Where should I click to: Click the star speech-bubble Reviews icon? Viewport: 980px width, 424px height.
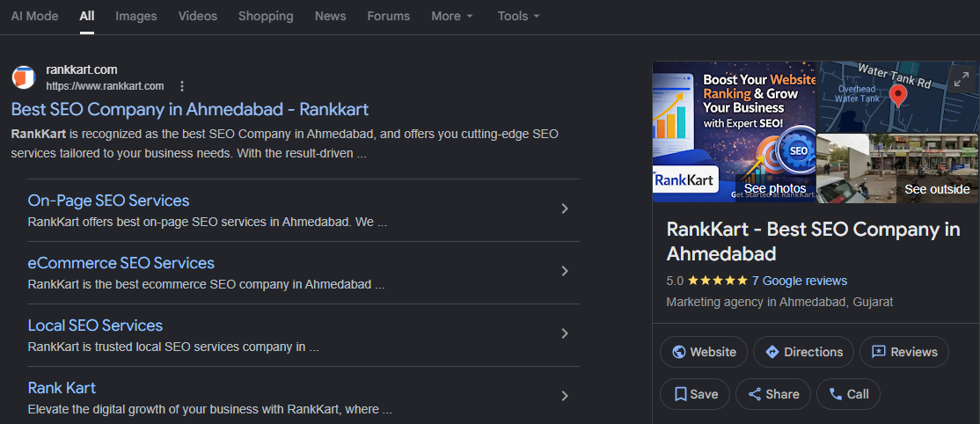(879, 352)
